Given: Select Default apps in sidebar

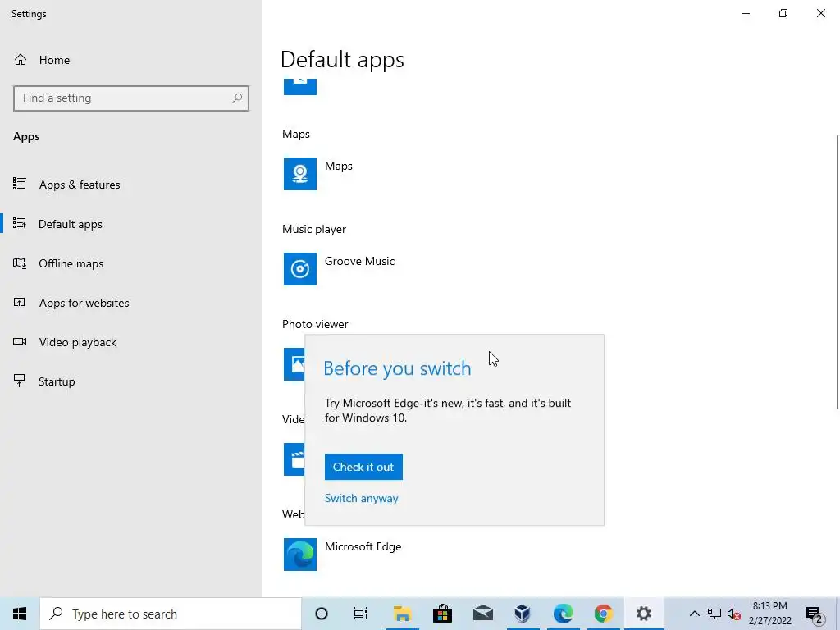Looking at the screenshot, I should pos(71,224).
